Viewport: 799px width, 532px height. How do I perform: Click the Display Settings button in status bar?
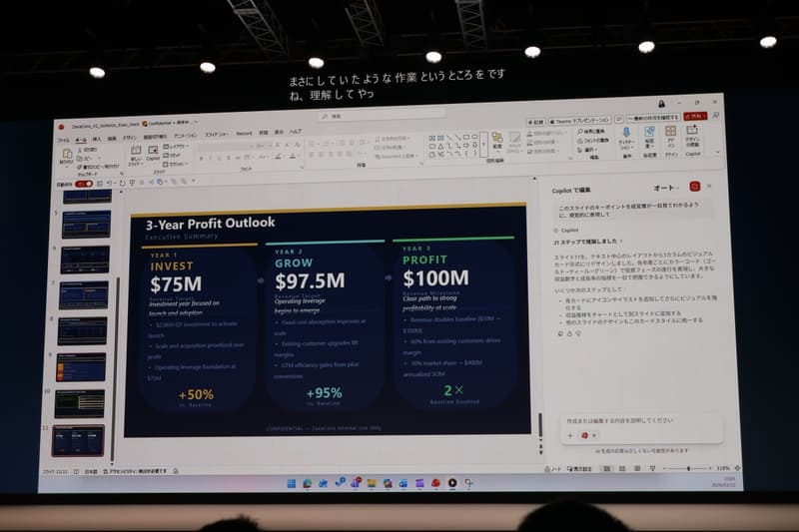[579, 469]
